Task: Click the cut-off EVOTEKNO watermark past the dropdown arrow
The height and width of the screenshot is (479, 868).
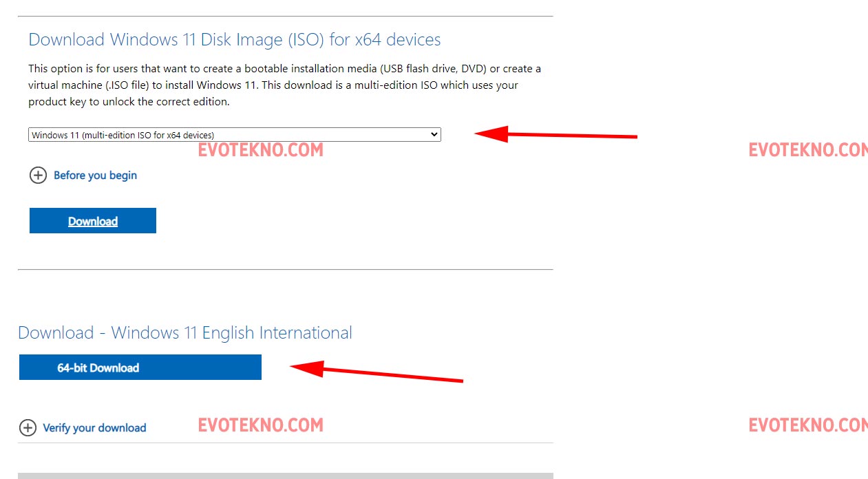Action: coord(808,150)
